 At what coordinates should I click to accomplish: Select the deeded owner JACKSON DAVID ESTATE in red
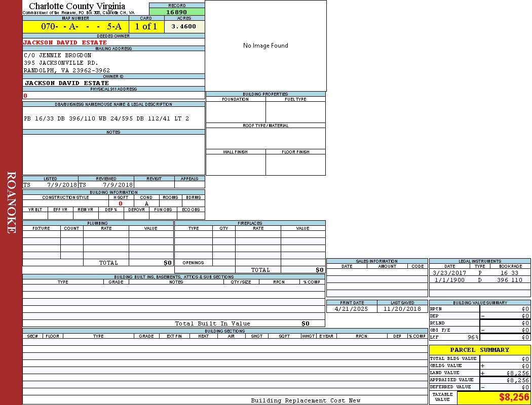(x=65, y=43)
